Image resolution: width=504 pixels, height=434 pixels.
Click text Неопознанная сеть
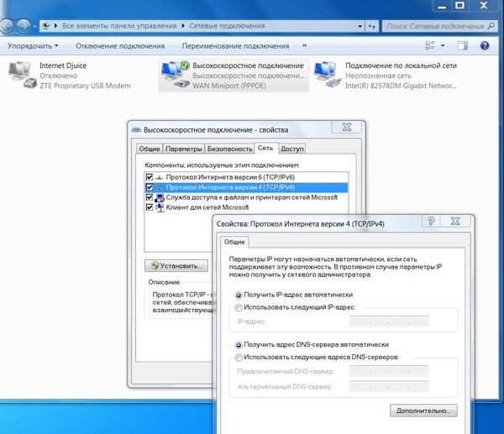(378, 76)
